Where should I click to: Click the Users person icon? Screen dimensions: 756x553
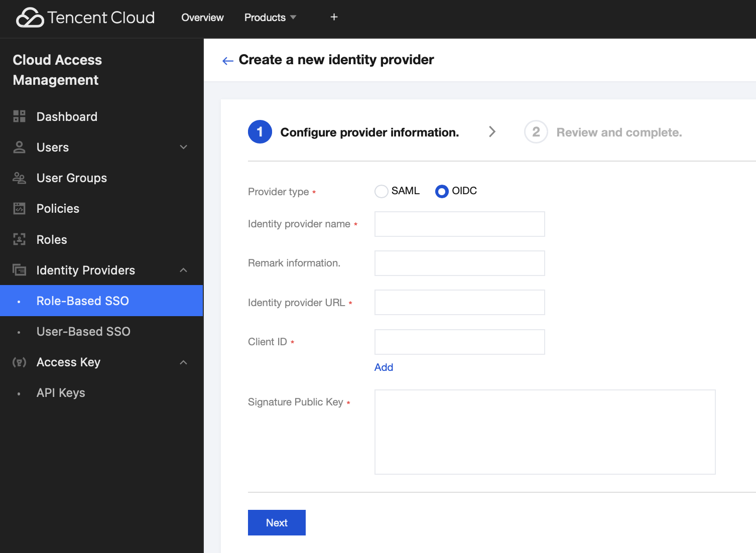coord(19,147)
